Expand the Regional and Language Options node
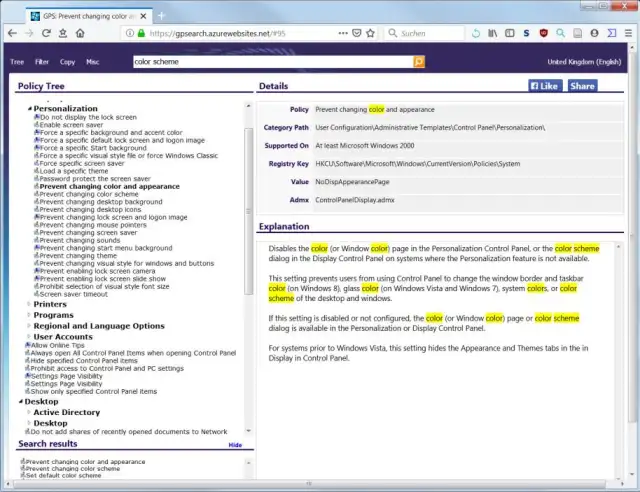Screen dimensions: 640x492 point(29,326)
